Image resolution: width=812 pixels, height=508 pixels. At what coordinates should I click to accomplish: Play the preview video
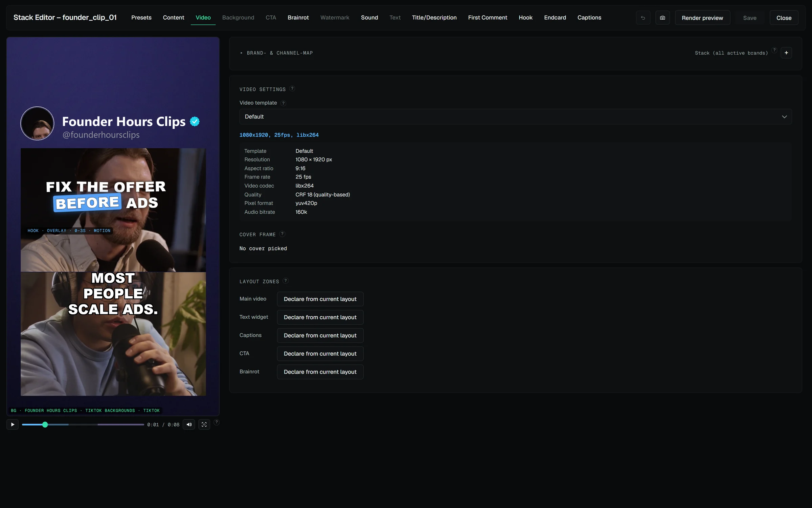click(13, 424)
